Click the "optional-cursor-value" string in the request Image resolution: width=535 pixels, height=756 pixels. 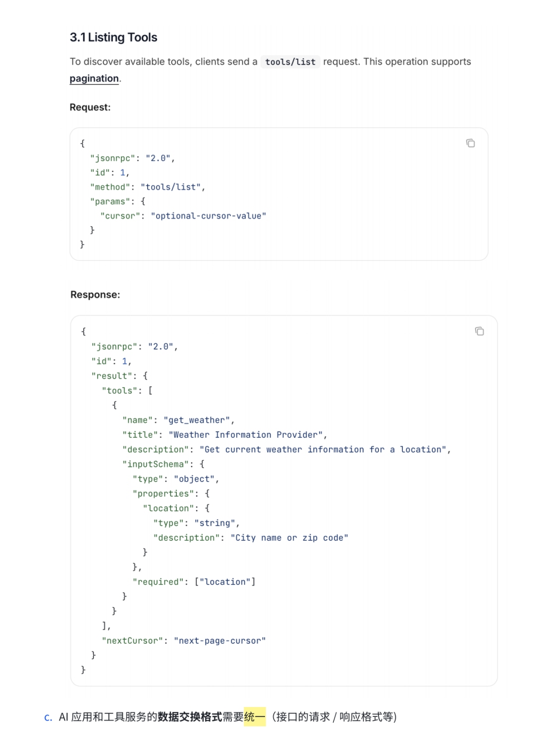(209, 216)
